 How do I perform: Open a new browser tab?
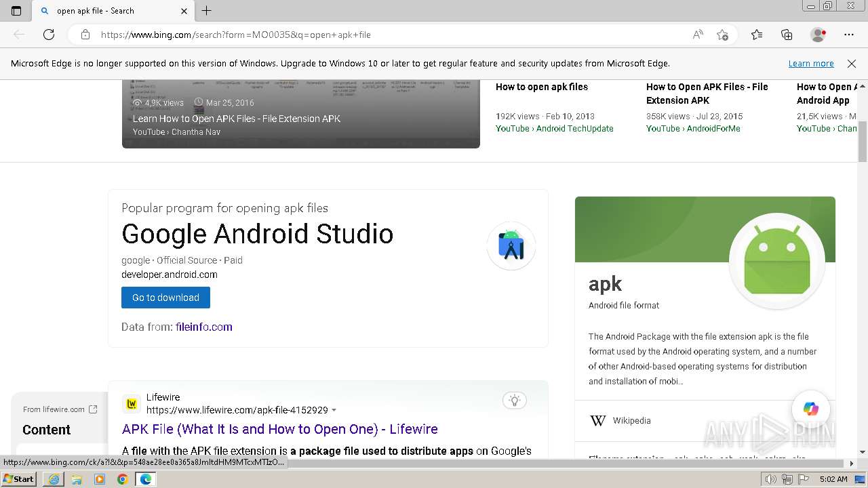[x=207, y=11]
